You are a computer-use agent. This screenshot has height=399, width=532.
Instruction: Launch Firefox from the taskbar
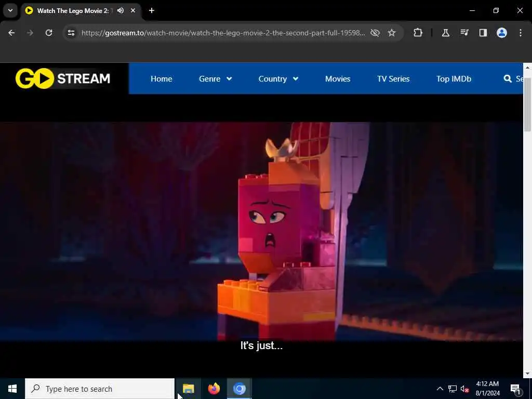coord(214,389)
